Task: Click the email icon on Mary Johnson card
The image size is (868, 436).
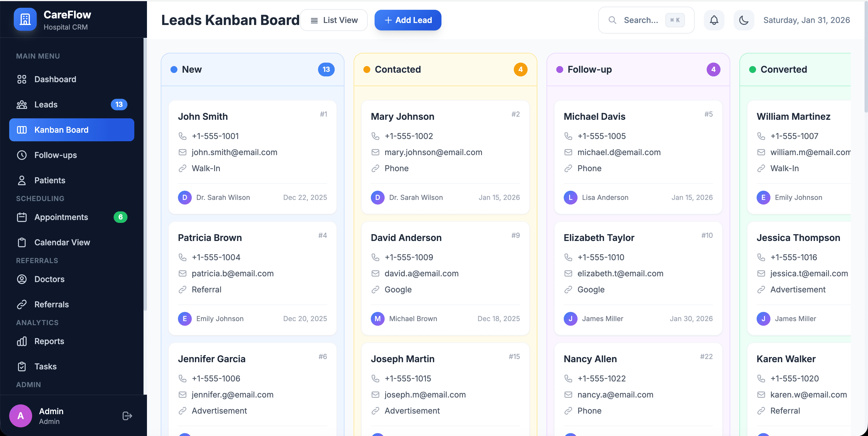Action: click(375, 152)
